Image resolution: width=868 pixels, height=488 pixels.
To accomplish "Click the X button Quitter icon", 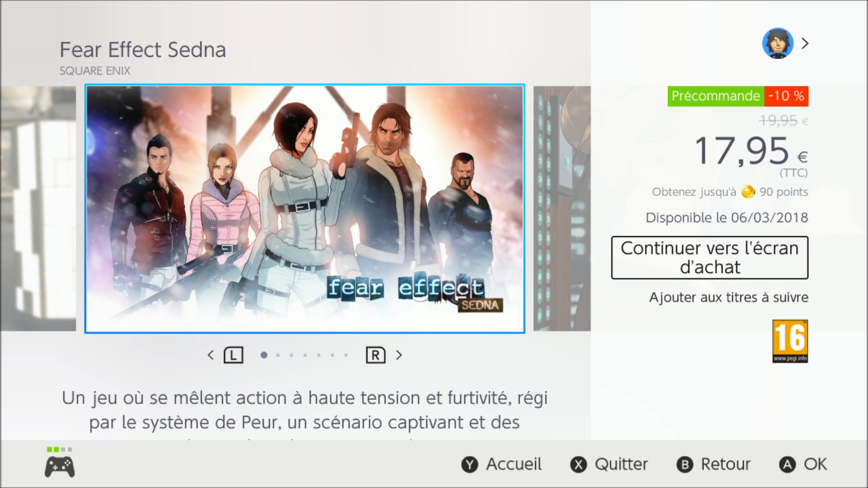I will [578, 464].
